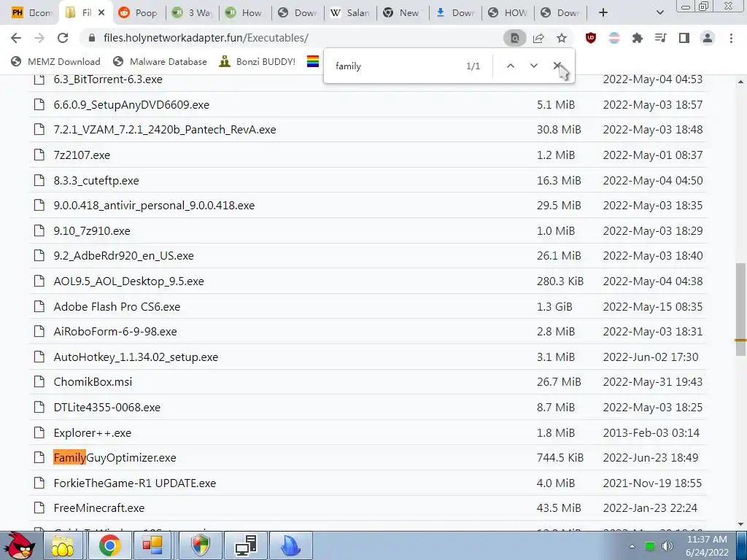Click the 744.5 KiB size cell

pos(560,458)
